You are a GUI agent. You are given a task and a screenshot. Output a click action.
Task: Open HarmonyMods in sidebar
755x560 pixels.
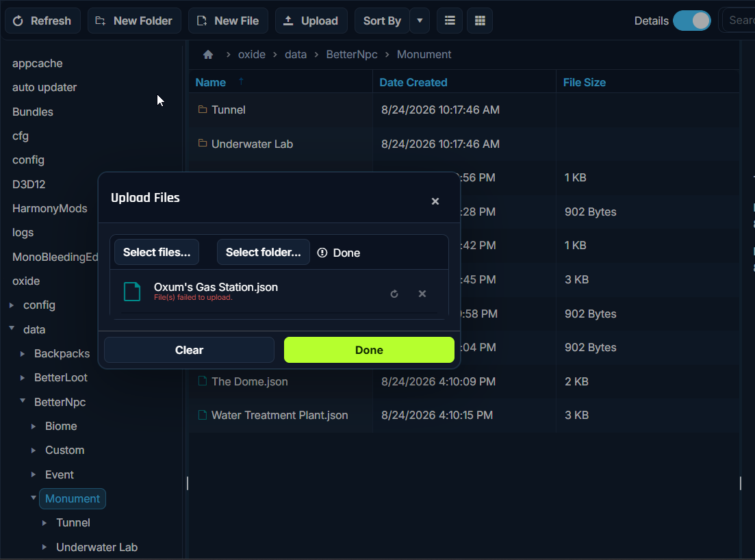[x=49, y=209]
